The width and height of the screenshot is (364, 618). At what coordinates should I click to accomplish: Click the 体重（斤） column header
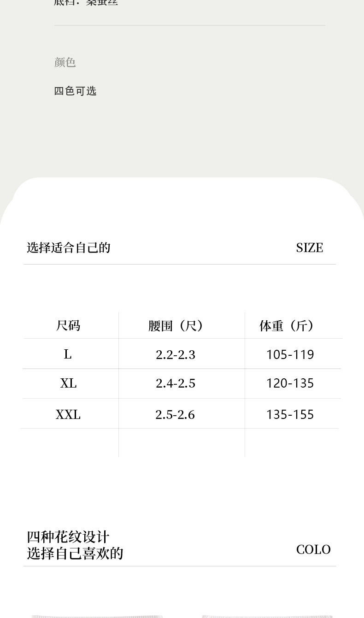287,326
